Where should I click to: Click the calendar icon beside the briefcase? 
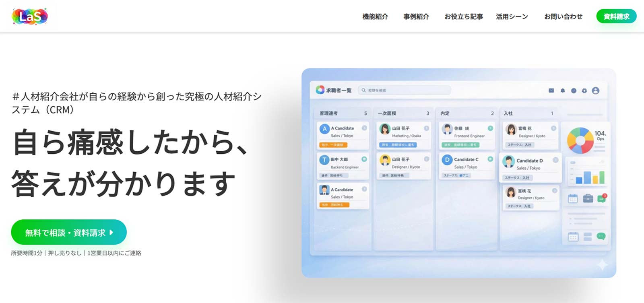click(573, 198)
